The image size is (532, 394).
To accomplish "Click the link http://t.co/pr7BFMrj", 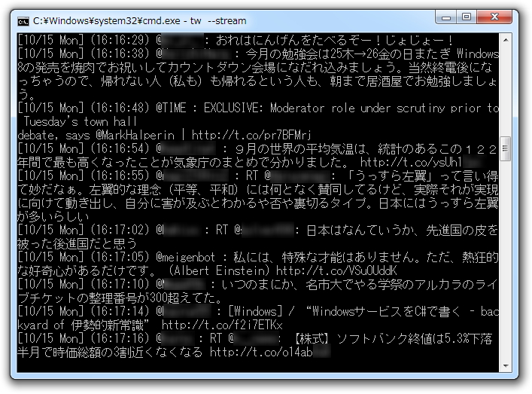I will click(251, 135).
